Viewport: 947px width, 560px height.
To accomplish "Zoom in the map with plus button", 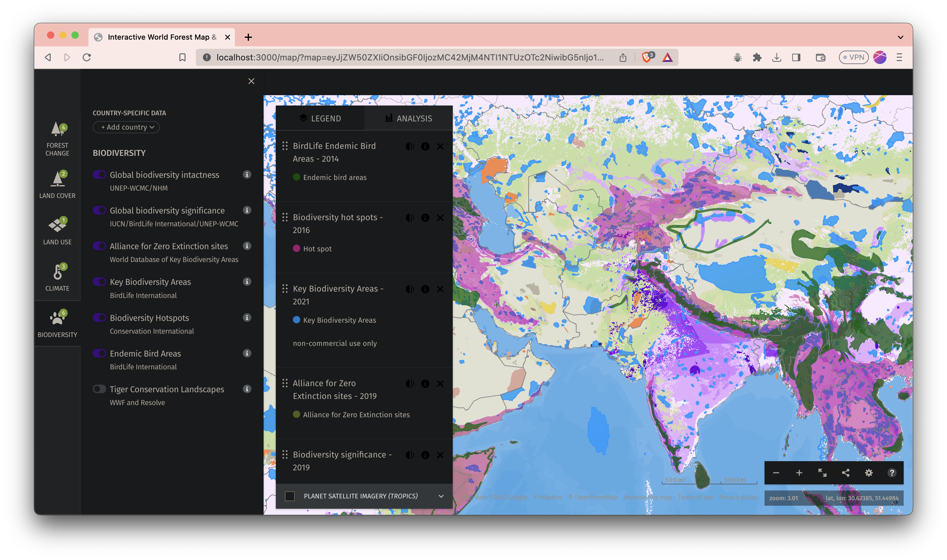I will [799, 473].
